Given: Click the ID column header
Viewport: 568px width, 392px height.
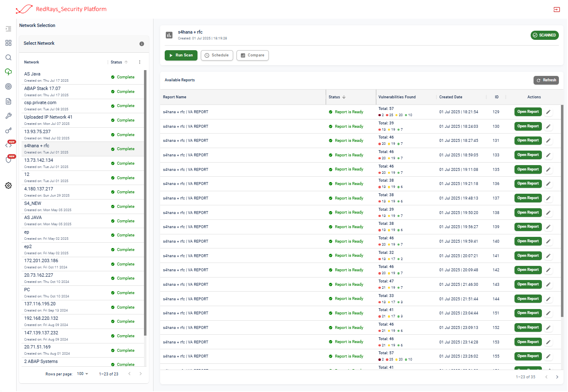Looking at the screenshot, I should click(497, 97).
